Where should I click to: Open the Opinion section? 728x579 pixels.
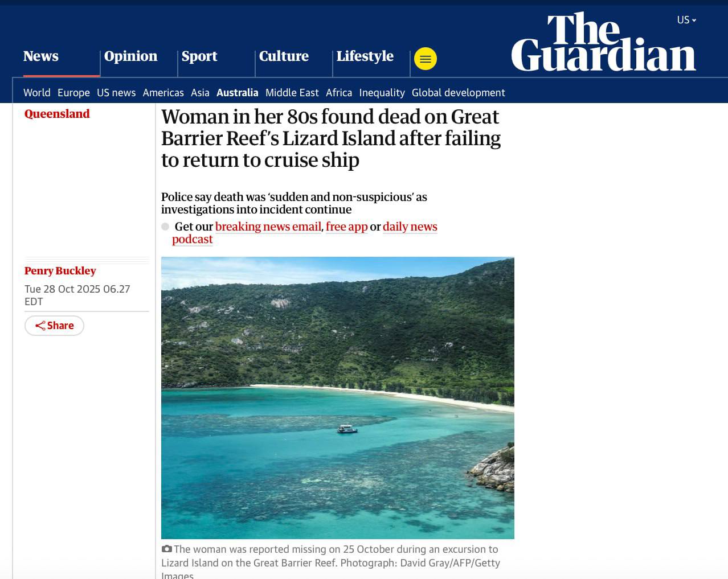point(130,56)
